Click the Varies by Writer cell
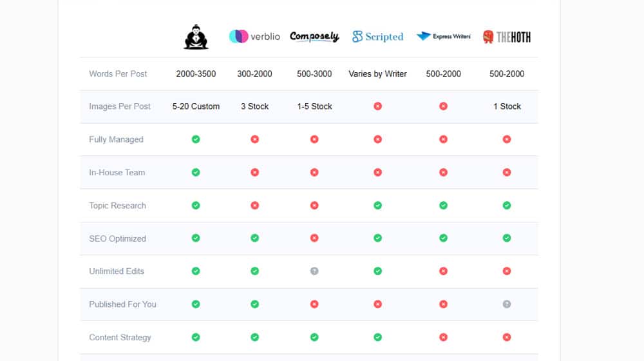 (377, 73)
